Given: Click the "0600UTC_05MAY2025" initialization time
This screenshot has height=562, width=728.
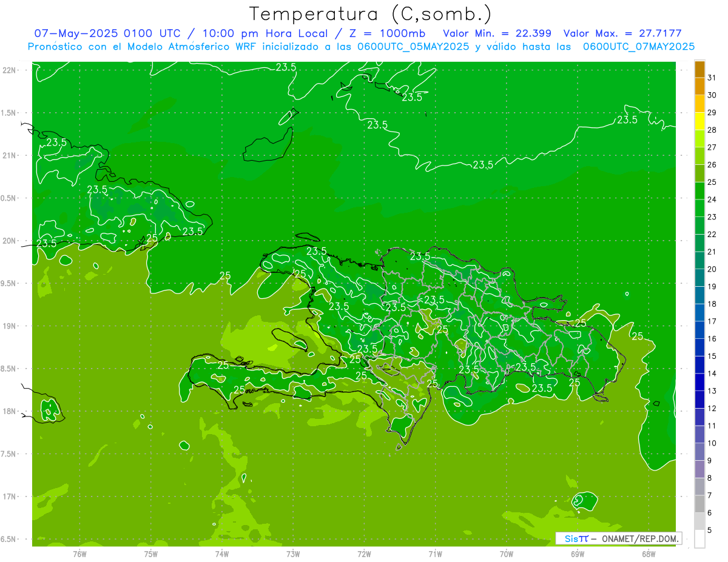Looking at the screenshot, I should click(x=413, y=46).
